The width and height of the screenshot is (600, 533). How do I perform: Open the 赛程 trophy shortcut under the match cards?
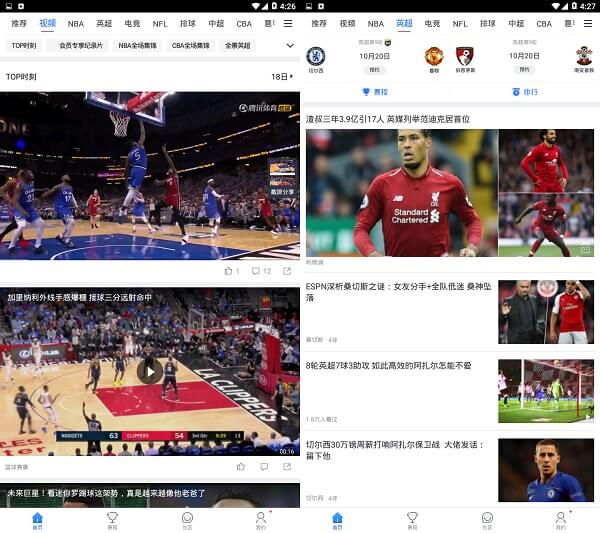click(375, 92)
